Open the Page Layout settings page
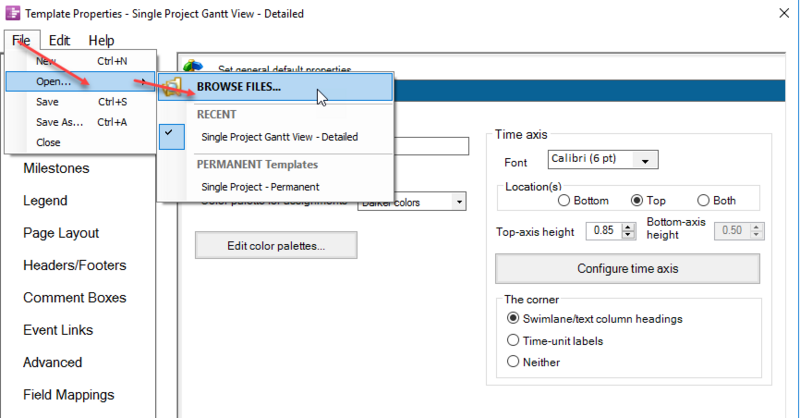The height and width of the screenshot is (418, 800). pos(61,233)
